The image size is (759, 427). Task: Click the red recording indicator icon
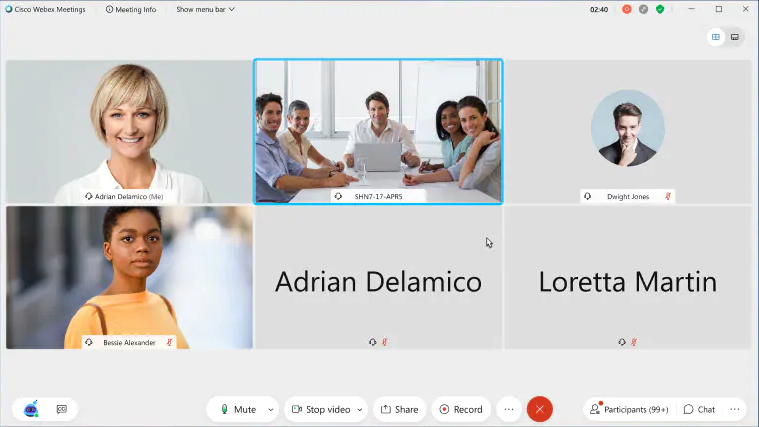[627, 9]
